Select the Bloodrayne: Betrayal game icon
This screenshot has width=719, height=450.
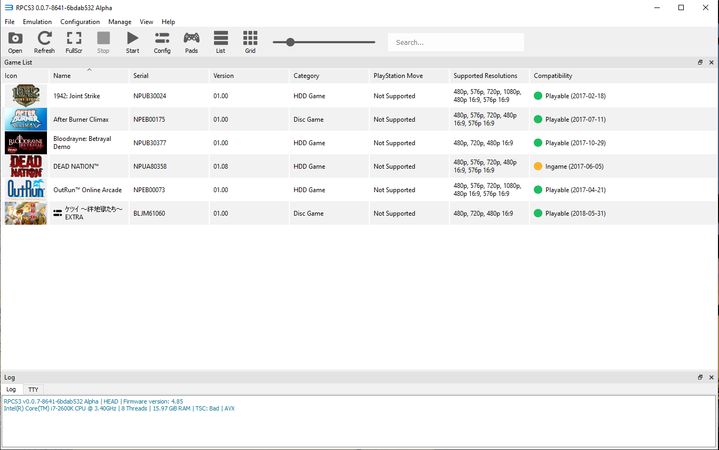click(x=26, y=143)
